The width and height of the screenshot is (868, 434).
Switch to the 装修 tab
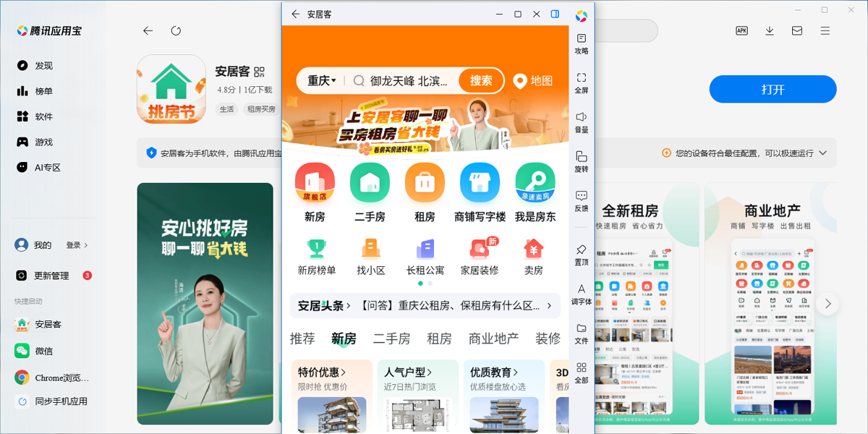[x=548, y=339]
